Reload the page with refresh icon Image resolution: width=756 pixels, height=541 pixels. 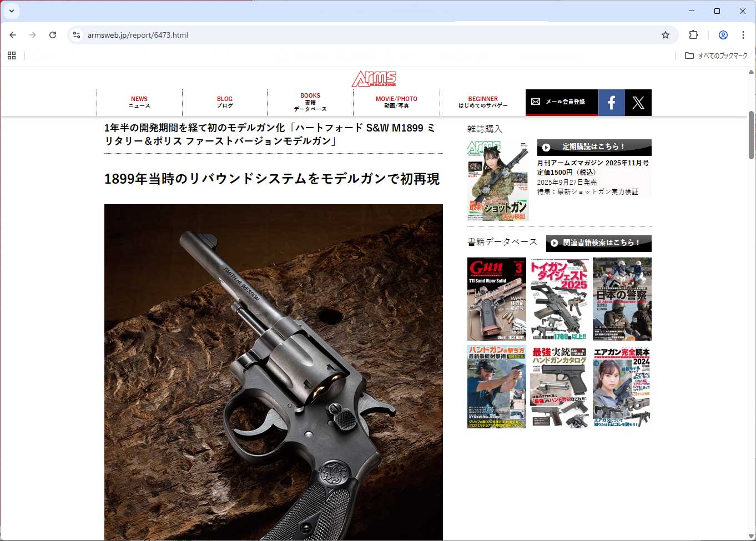coord(53,35)
